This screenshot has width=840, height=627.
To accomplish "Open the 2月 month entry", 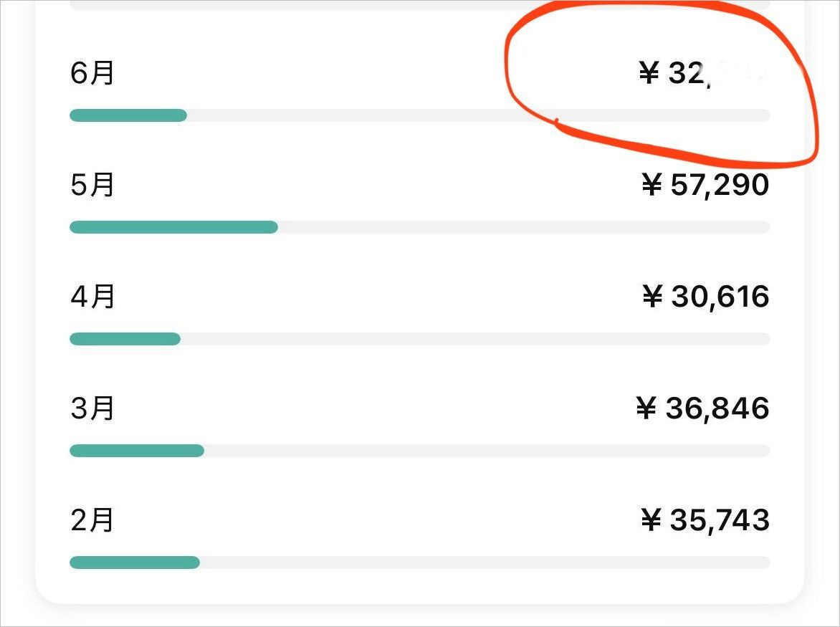I will (x=92, y=520).
